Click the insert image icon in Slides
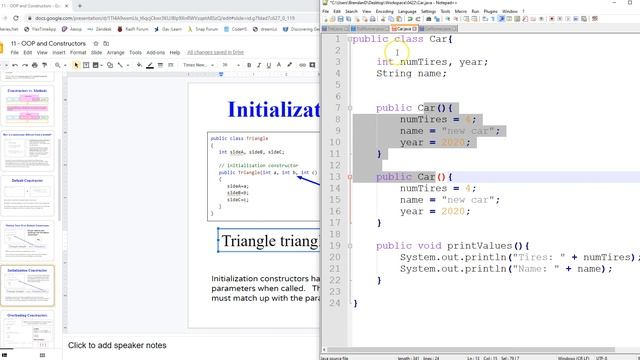The width and height of the screenshot is (640, 360). [96, 65]
